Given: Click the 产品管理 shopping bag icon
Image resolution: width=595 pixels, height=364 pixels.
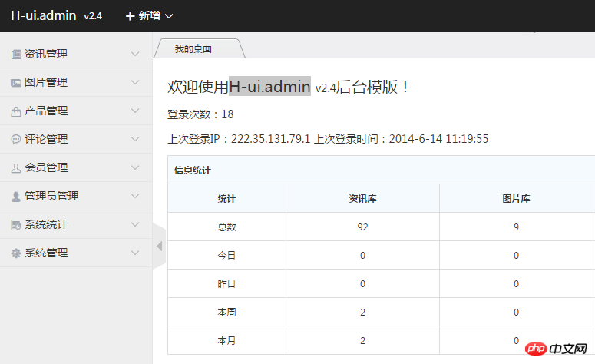Looking at the screenshot, I should click(16, 111).
